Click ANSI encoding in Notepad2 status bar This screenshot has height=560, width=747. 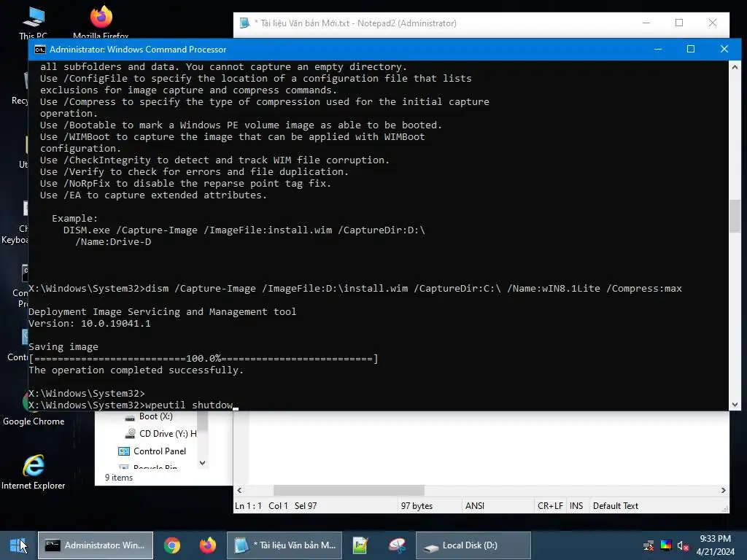[x=475, y=506]
